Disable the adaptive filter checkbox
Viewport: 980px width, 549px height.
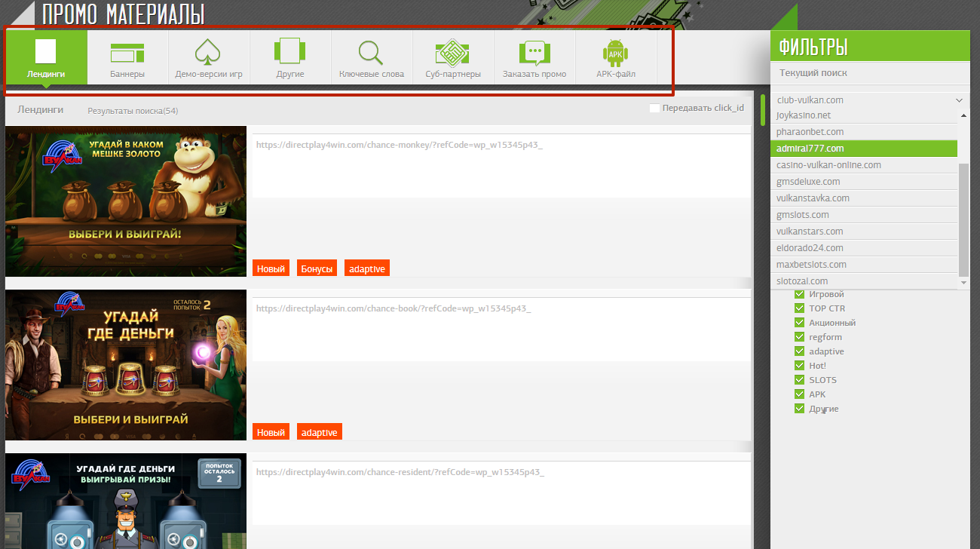(800, 351)
